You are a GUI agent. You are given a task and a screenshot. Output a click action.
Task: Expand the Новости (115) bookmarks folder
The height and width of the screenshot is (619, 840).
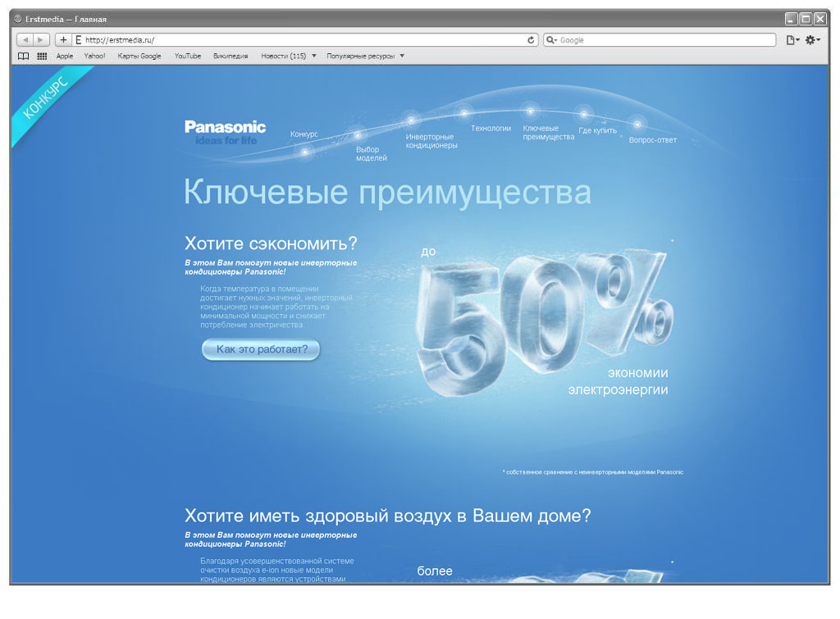tap(288, 57)
